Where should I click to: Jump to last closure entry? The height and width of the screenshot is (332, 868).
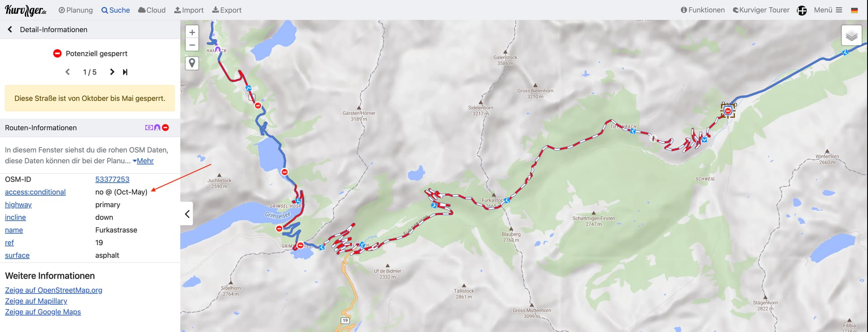click(125, 72)
